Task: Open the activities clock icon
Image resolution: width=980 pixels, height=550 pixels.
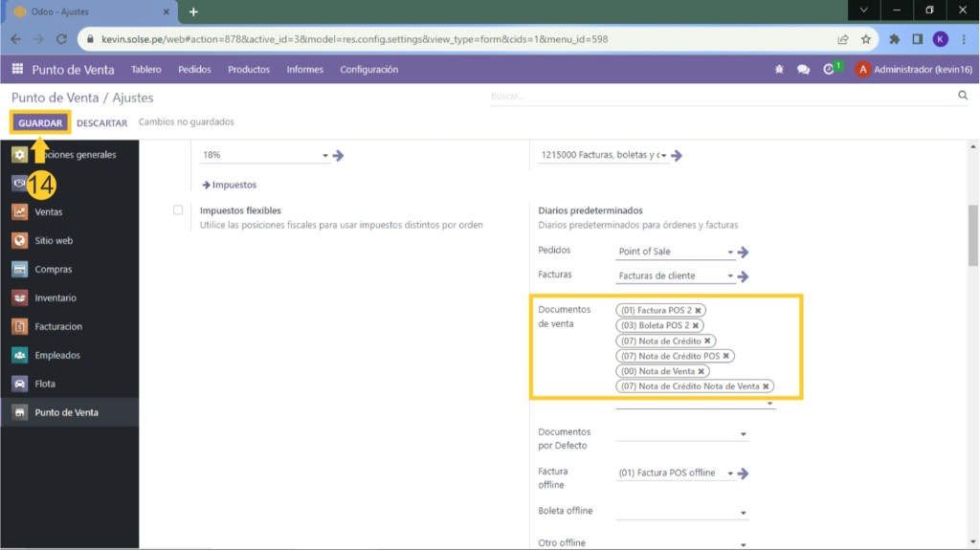Action: [x=829, y=70]
